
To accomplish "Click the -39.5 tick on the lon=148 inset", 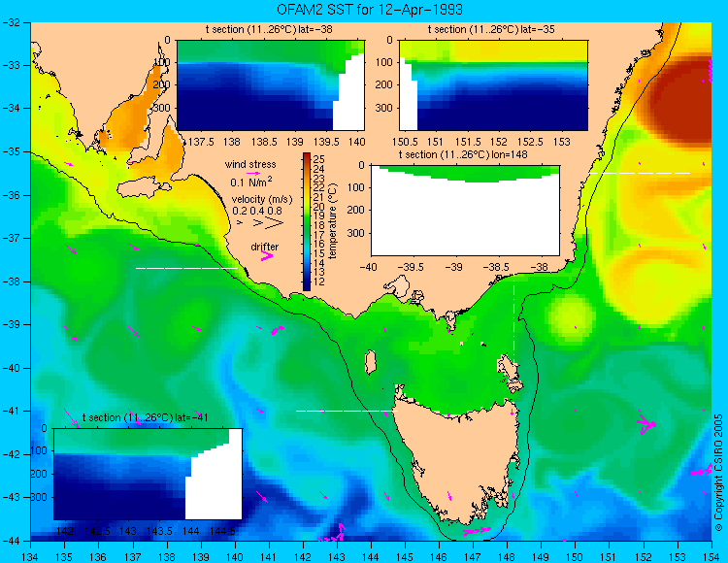I will point(413,267).
